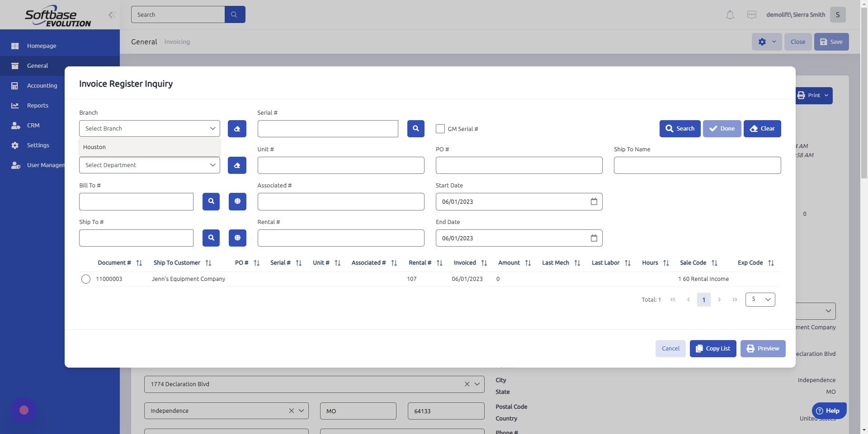Screen dimensions: 868x434
Task: Click the Save button
Action: (831, 42)
